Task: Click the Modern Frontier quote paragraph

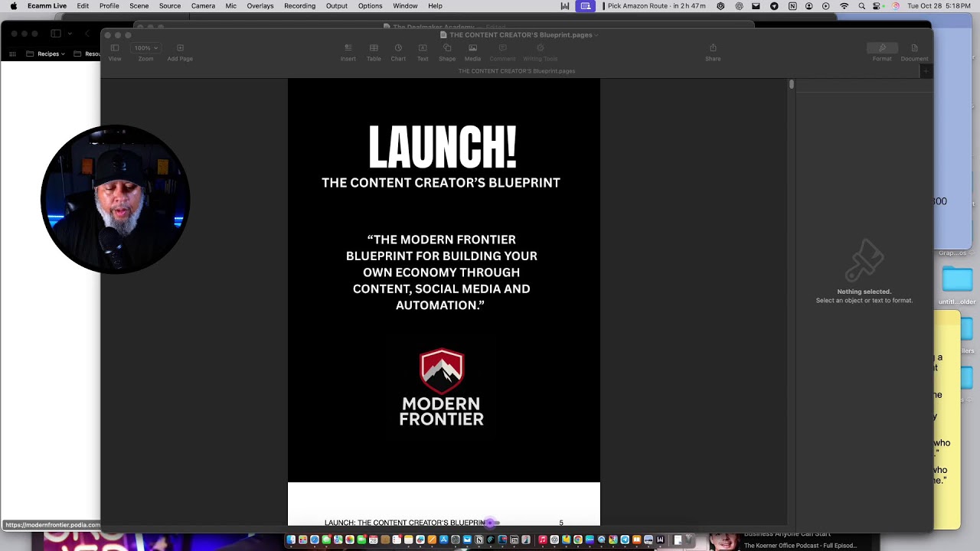Action: pos(442,272)
